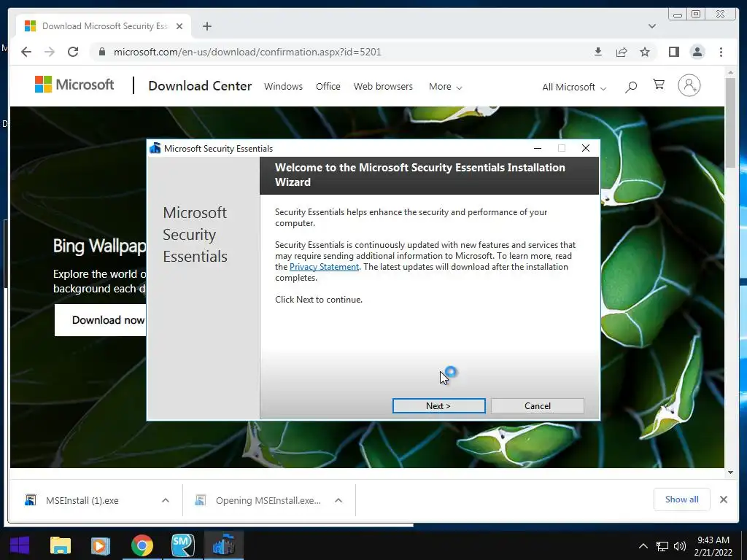
Task: Click the Microsoft logo
Action: pyautogui.click(x=74, y=85)
